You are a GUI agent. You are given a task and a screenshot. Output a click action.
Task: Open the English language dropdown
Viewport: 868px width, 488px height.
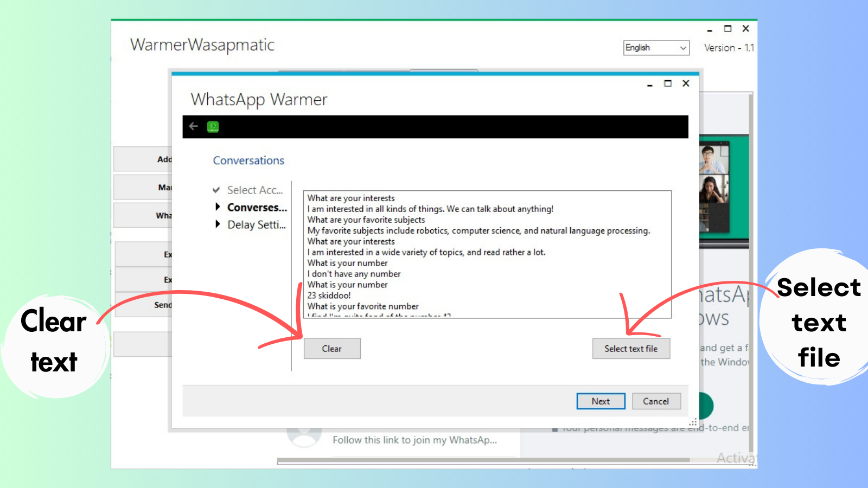point(656,48)
